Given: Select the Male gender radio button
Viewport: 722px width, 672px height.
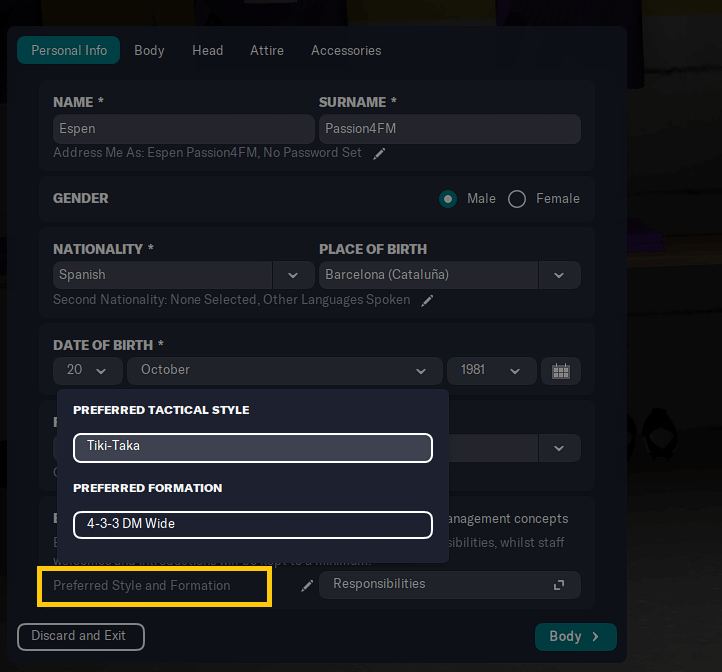Looking at the screenshot, I should 448,199.
